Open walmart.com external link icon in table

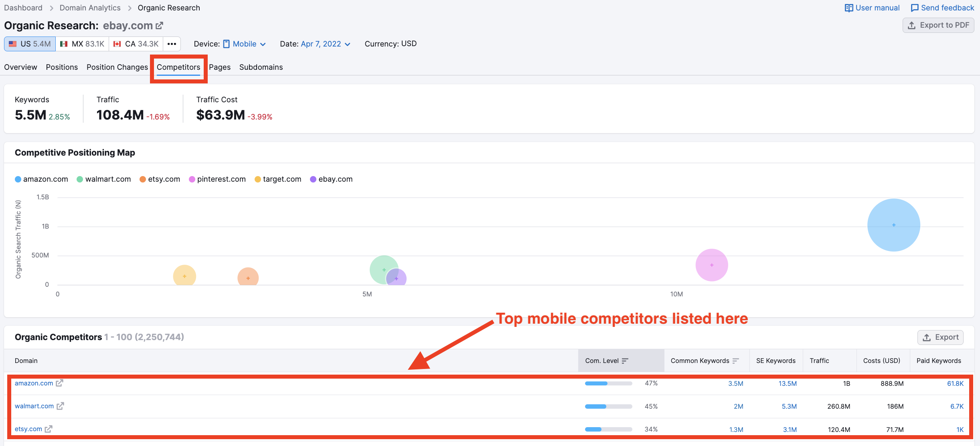[x=60, y=406]
